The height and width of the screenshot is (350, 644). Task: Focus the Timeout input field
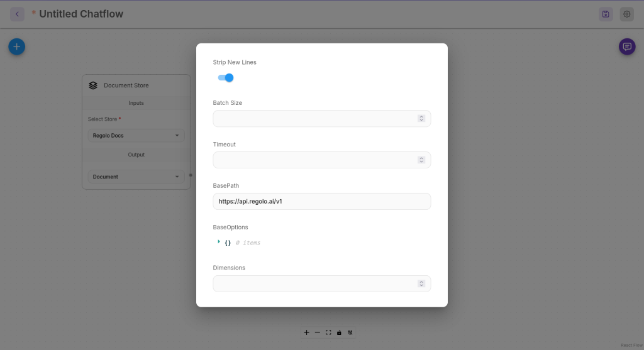[x=321, y=160]
